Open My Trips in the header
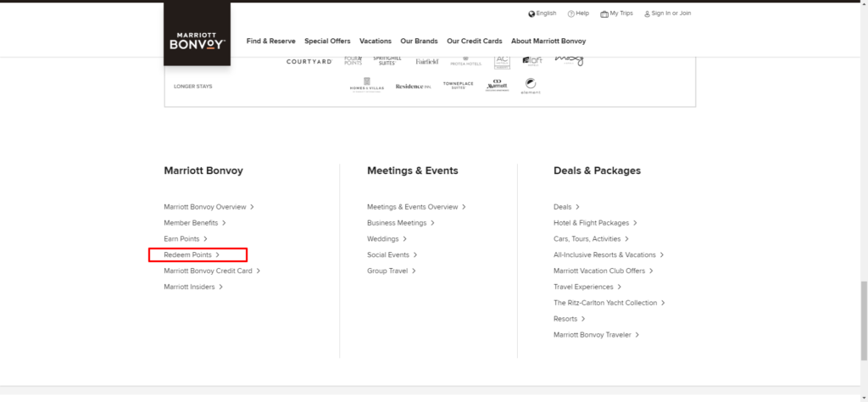 coord(615,14)
